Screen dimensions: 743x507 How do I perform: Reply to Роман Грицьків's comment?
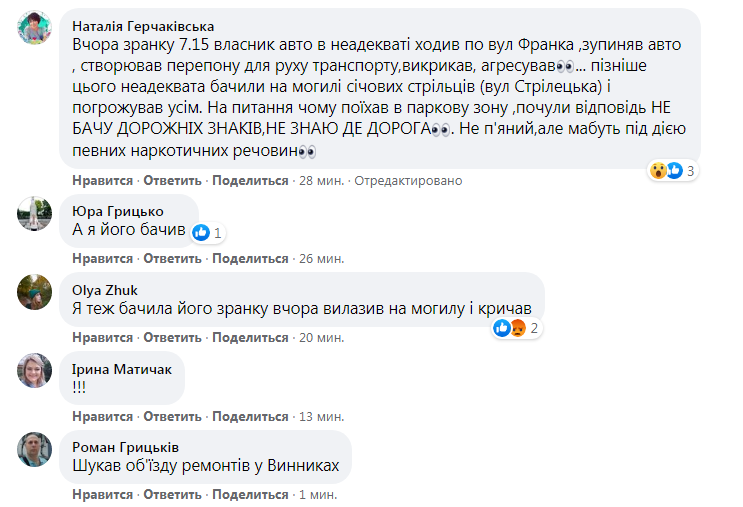point(174,495)
